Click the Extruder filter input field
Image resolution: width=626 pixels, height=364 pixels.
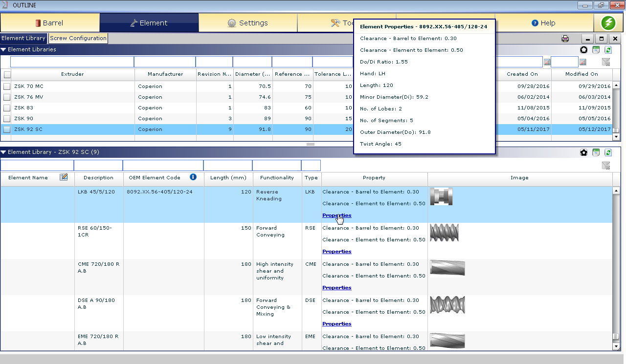click(72, 62)
